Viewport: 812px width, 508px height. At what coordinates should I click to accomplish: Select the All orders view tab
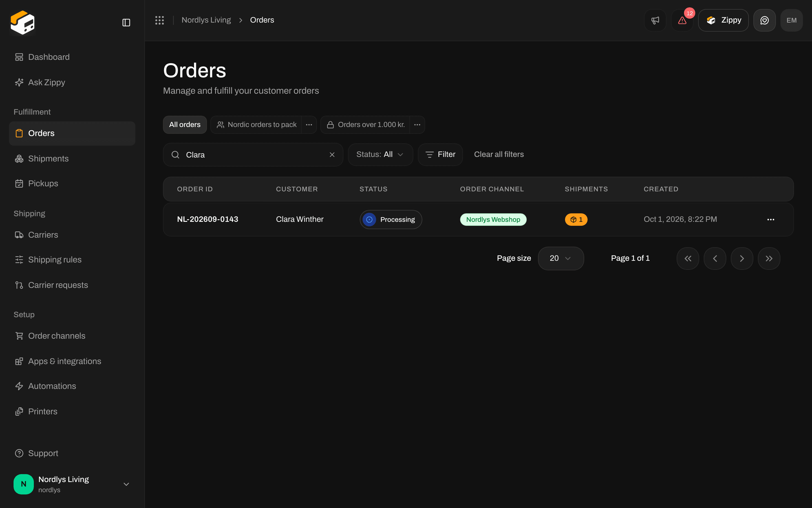185,125
